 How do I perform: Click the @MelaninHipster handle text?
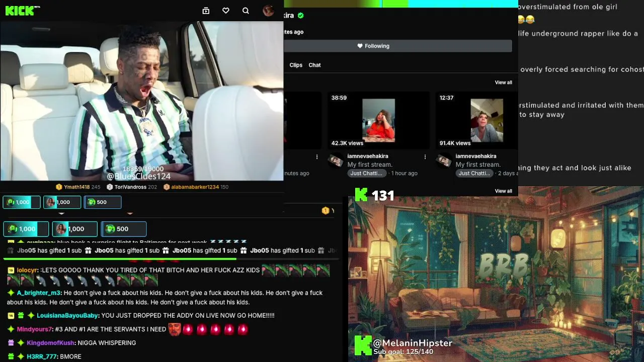[413, 343]
